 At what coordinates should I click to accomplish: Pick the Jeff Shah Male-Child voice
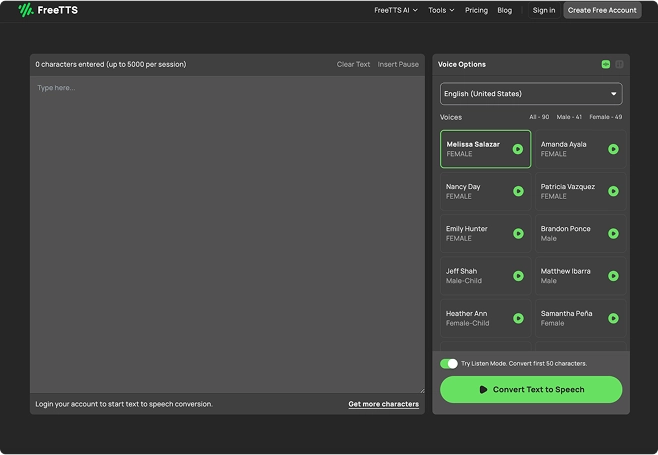pyautogui.click(x=486, y=276)
